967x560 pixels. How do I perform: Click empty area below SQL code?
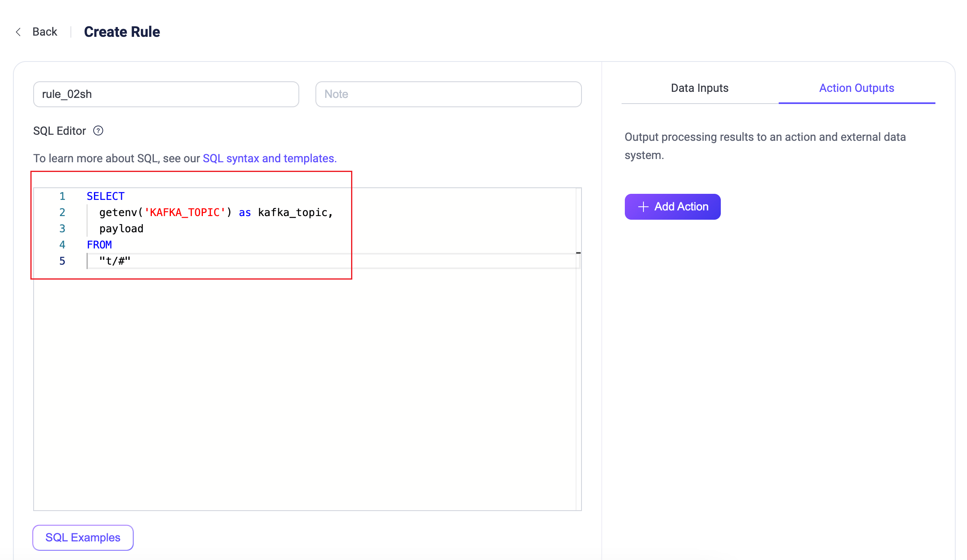click(x=304, y=384)
